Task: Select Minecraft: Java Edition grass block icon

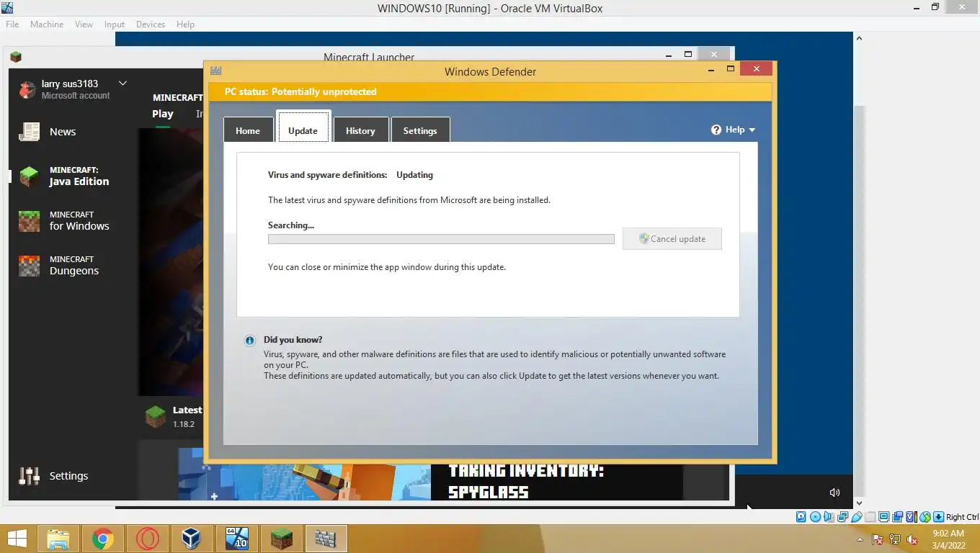Action: pyautogui.click(x=30, y=176)
